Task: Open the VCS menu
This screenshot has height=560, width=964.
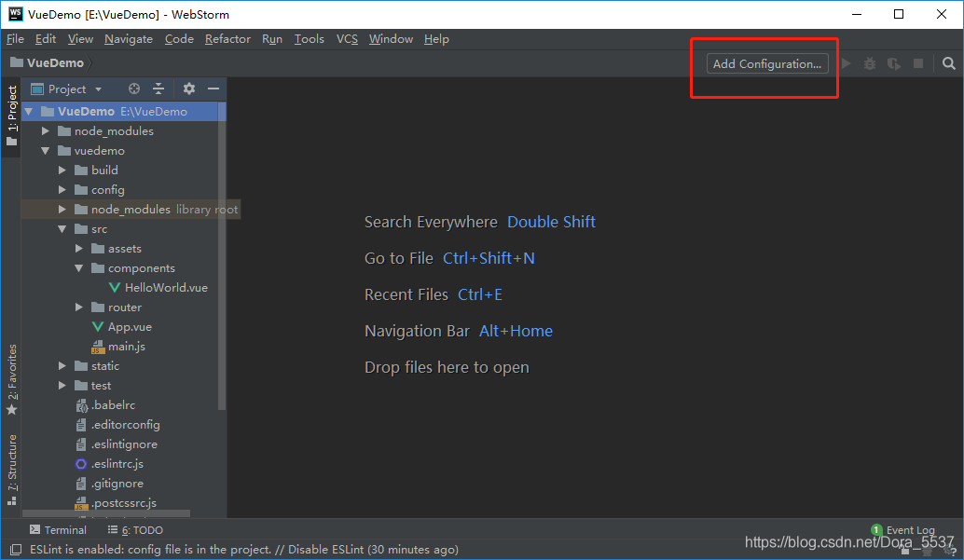Action: [347, 39]
